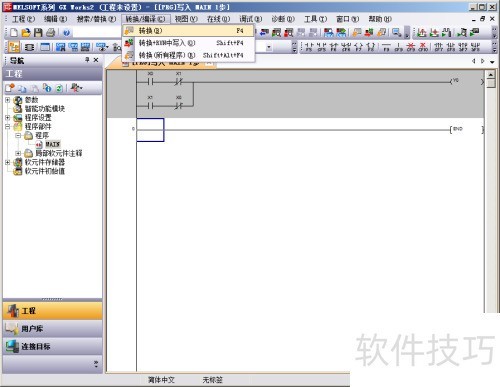Collapse the 程序部件 tree node
500x387 pixels.
point(8,126)
